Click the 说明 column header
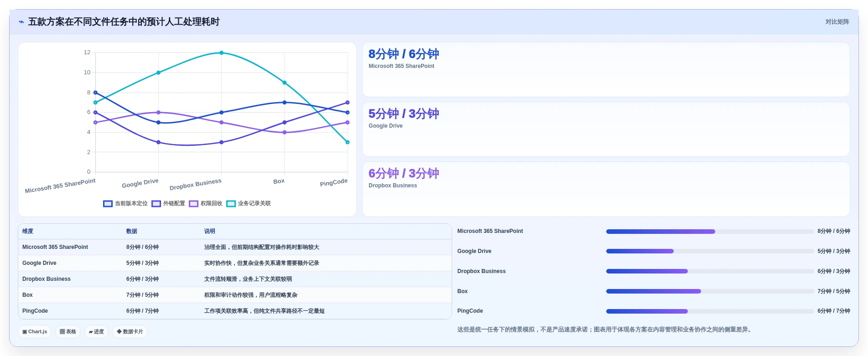This screenshot has height=356, width=868. point(210,232)
